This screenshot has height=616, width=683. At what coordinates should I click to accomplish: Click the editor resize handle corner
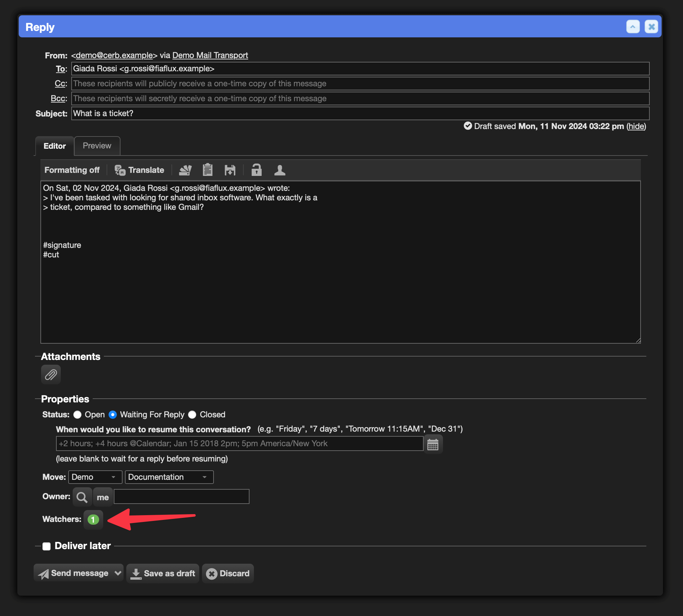coord(638,341)
